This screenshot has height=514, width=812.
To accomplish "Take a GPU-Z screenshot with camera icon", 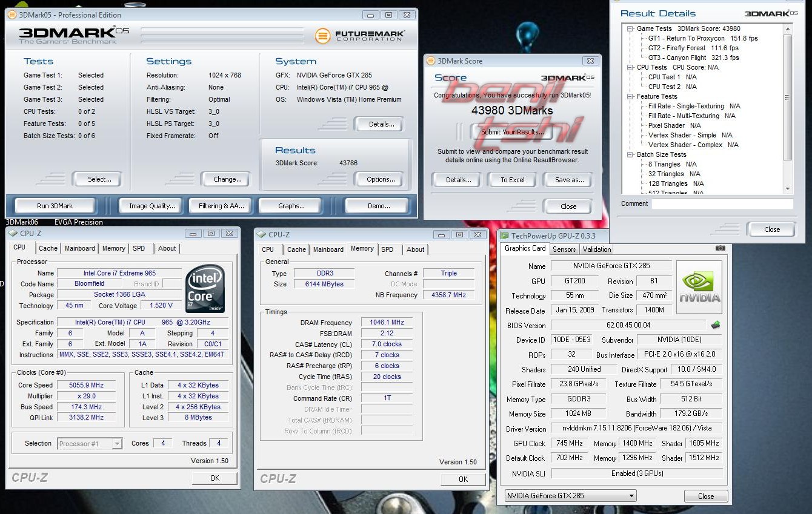I will coord(720,248).
